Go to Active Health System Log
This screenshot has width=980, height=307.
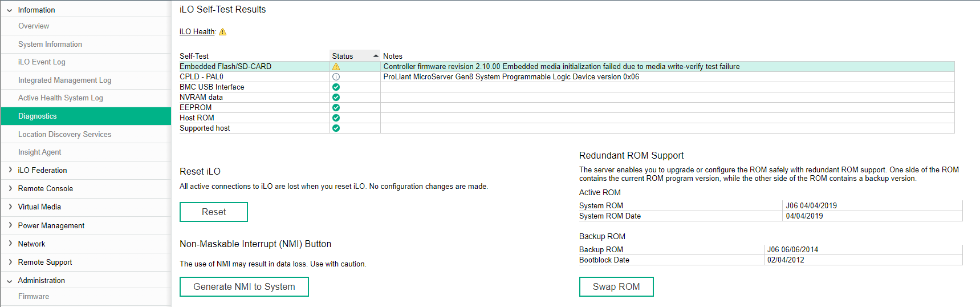pos(60,98)
